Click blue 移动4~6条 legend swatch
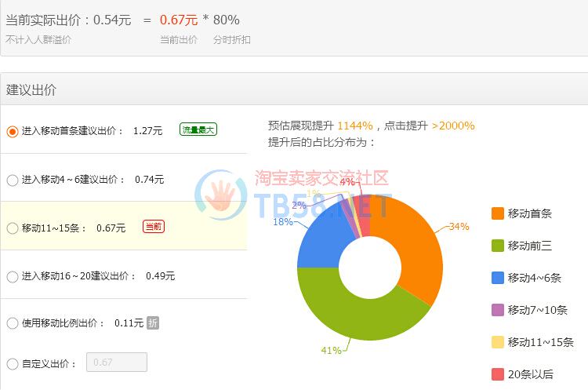The image size is (588, 390). [497, 278]
